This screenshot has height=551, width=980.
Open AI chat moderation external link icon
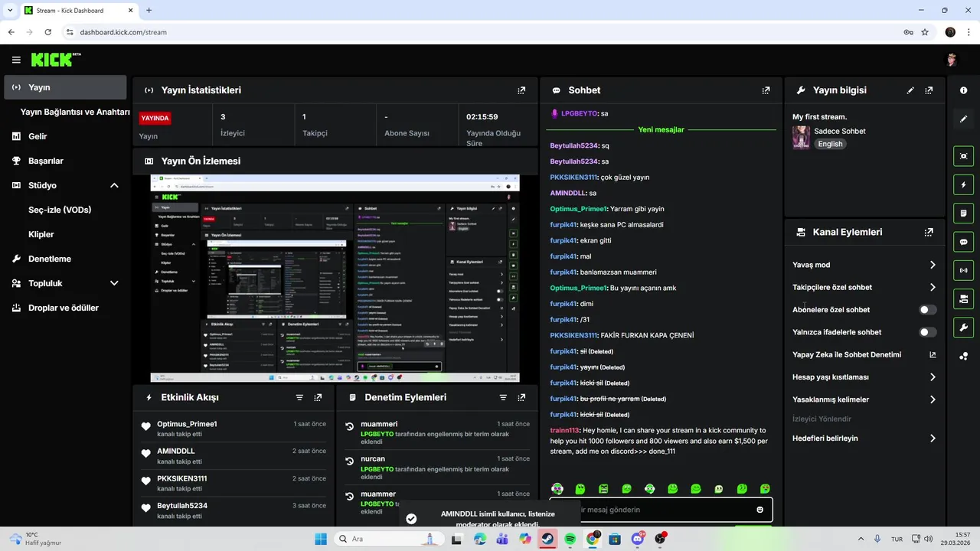pyautogui.click(x=933, y=355)
